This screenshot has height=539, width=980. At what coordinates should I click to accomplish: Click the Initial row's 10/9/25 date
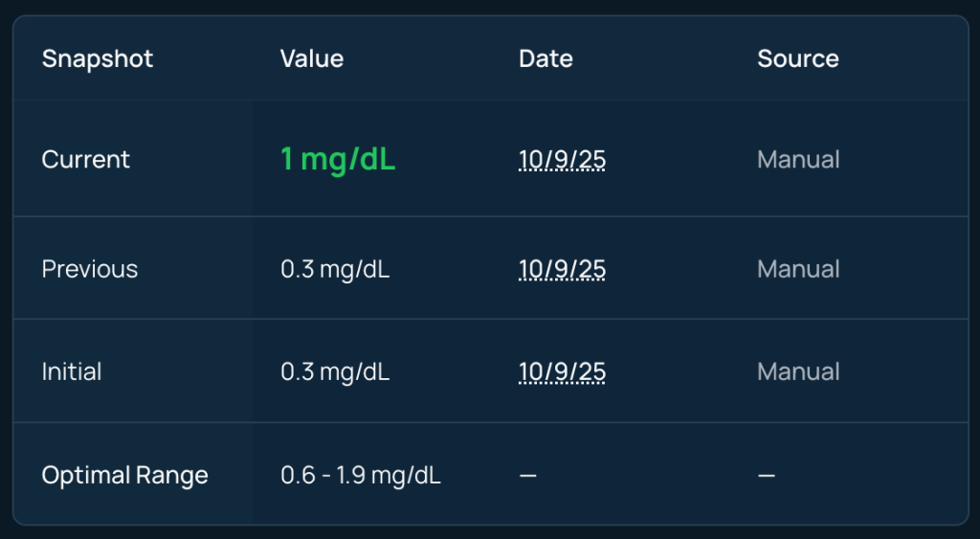pos(562,371)
